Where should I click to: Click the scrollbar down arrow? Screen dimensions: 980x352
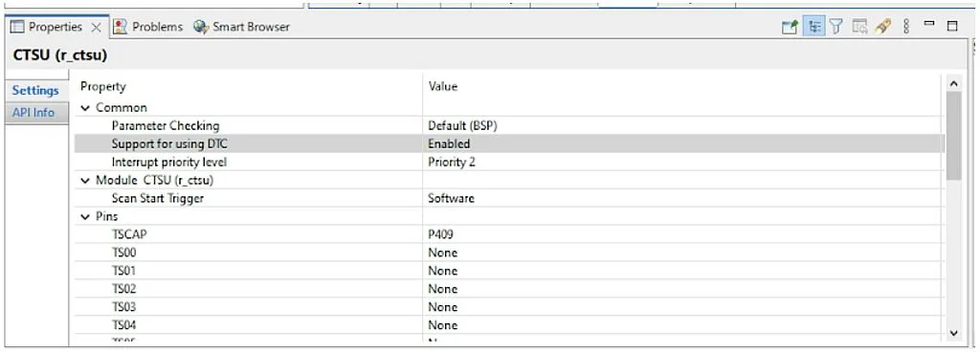click(x=953, y=334)
